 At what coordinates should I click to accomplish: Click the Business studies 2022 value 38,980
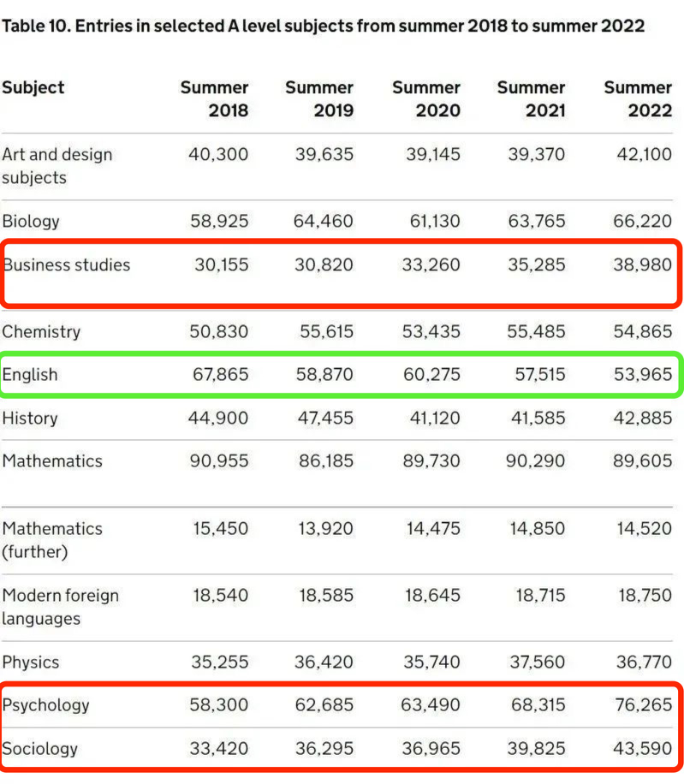644,264
